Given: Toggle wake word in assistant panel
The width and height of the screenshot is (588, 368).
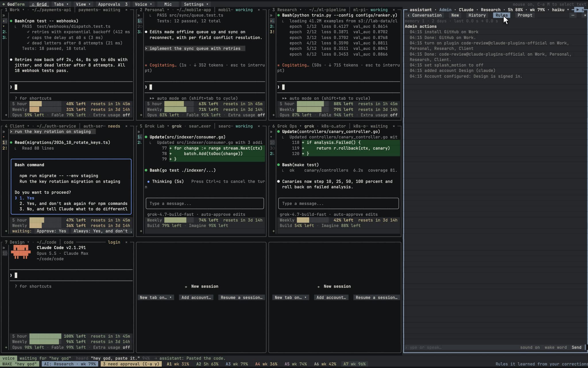Looking at the screenshot, I should click(556, 347).
